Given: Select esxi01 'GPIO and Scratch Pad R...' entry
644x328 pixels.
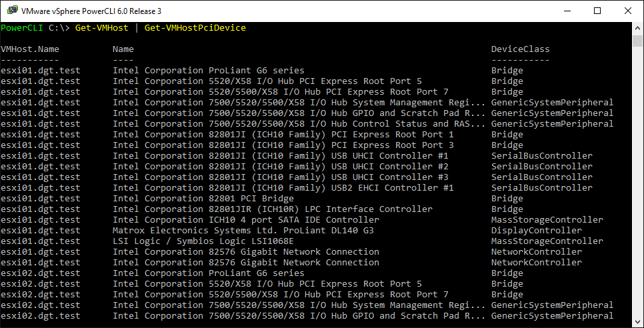Looking at the screenshot, I should (x=299, y=113).
